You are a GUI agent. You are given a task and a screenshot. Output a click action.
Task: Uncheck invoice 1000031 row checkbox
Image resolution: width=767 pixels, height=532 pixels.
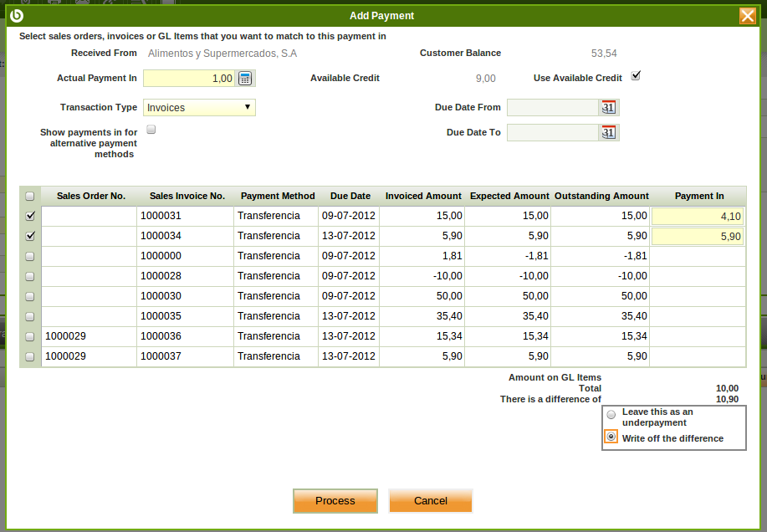pos(30,216)
